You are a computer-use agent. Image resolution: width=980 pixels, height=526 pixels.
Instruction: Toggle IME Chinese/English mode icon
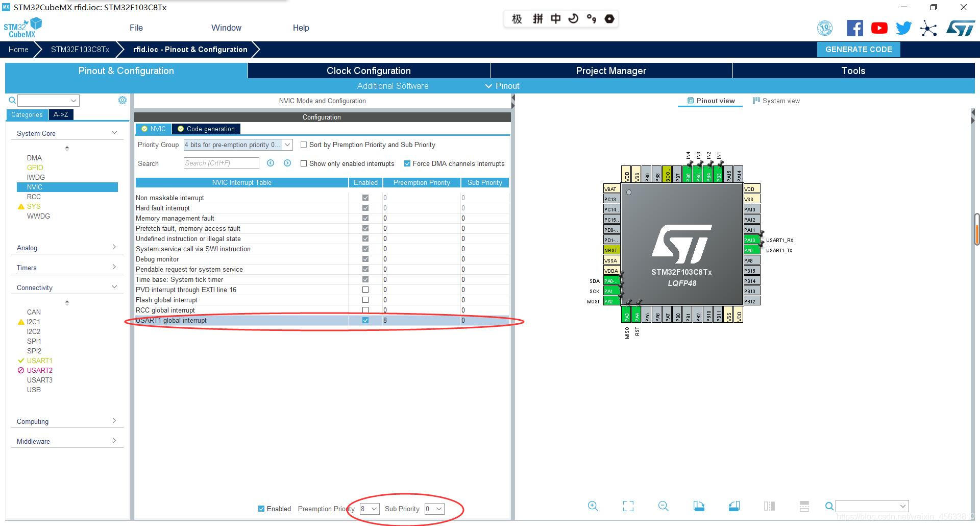(556, 19)
